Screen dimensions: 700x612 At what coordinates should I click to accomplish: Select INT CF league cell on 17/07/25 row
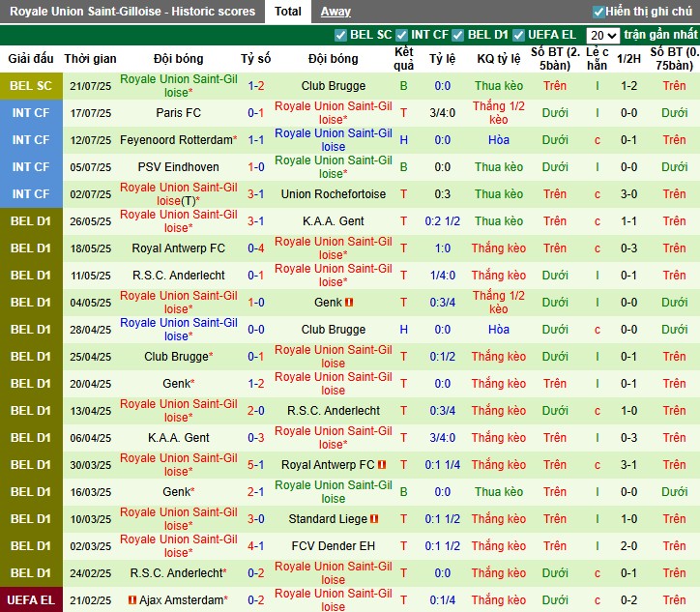[31, 113]
